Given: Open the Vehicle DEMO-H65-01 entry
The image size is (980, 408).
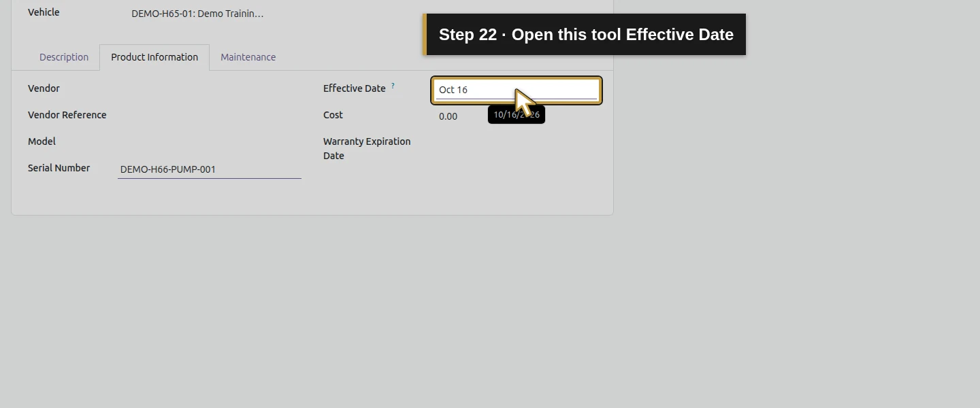Looking at the screenshot, I should (x=197, y=14).
